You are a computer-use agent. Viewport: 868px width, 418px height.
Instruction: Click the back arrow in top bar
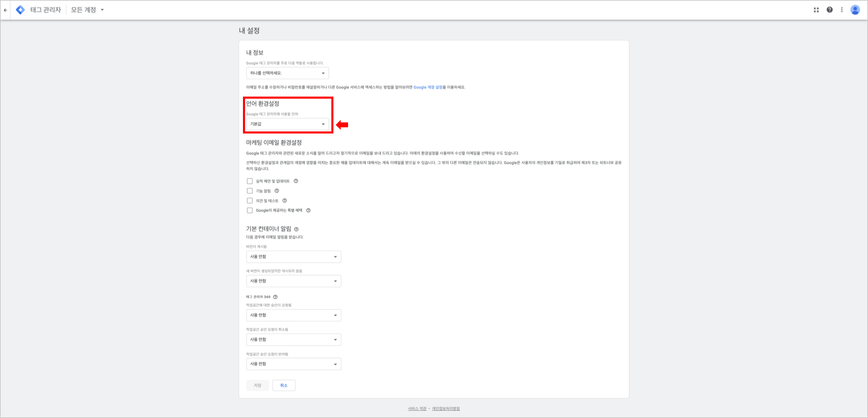[5, 10]
